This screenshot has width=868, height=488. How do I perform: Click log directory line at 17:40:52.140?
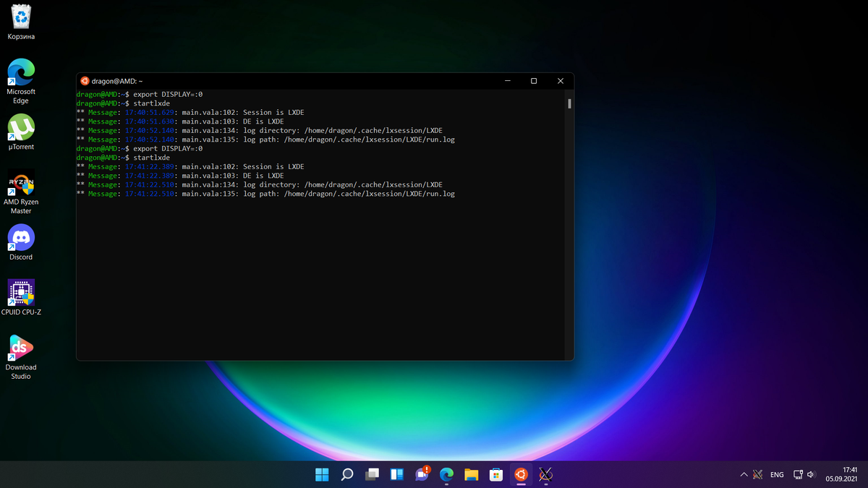tap(259, 131)
